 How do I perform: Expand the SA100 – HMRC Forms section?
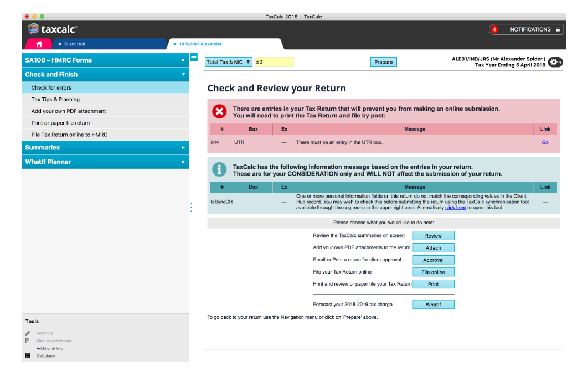[105, 60]
